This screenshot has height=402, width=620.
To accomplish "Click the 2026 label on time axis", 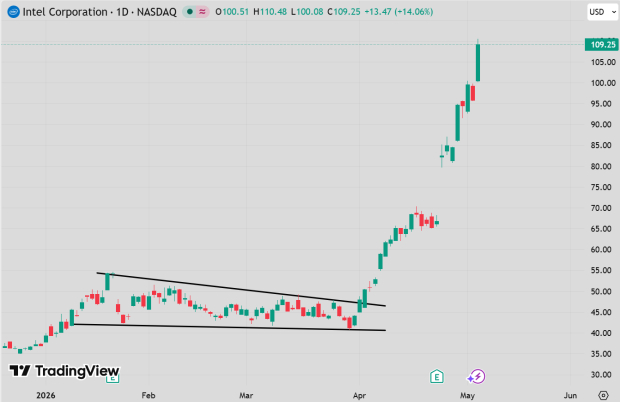I will point(45,395).
